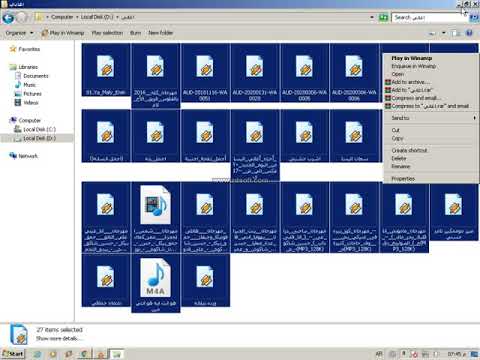The width and height of the screenshot is (480, 360).
Task: Open Pictures library in sidebar
Action: pyautogui.click(x=32, y=94)
